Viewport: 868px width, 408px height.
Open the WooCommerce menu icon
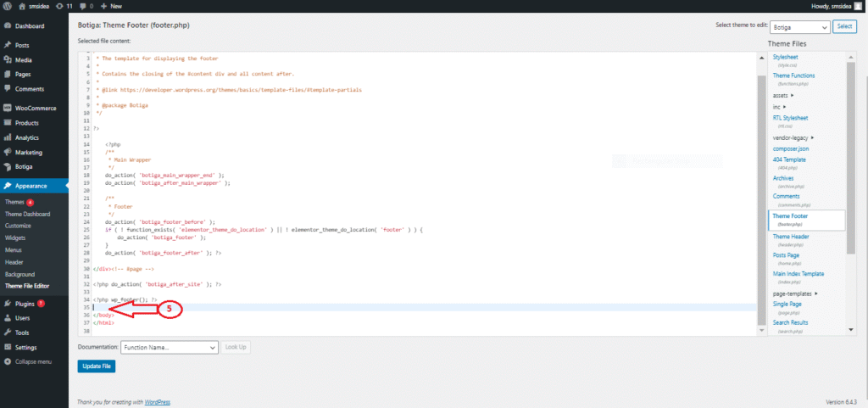[8, 109]
